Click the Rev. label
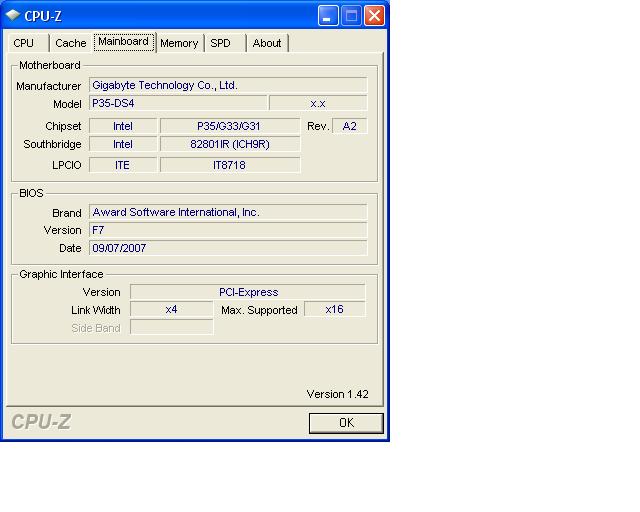Screen dimensions: 640x512 pyautogui.click(x=318, y=126)
